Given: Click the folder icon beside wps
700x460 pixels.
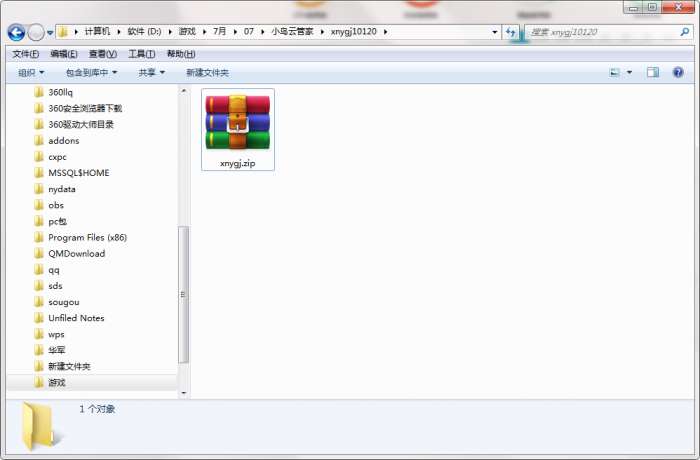Looking at the screenshot, I should coord(39,334).
